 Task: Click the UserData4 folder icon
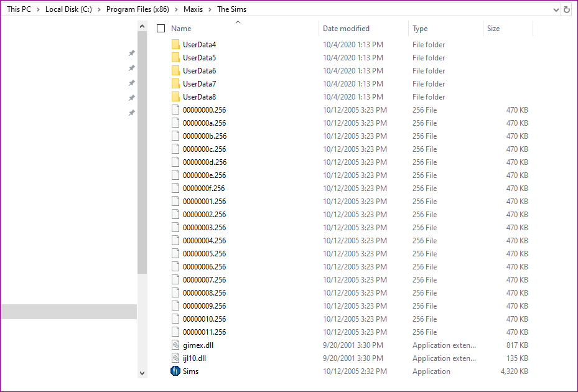click(175, 45)
